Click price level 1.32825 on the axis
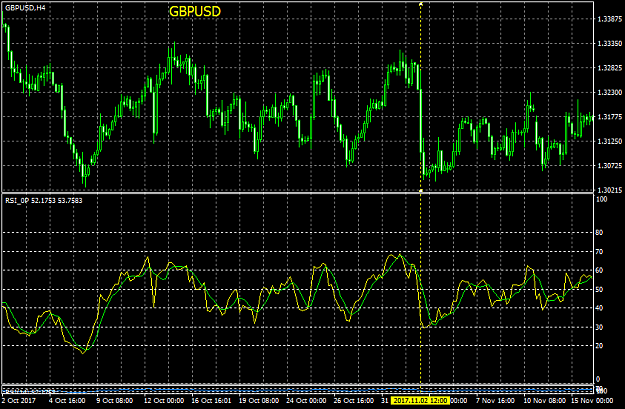 (610, 68)
